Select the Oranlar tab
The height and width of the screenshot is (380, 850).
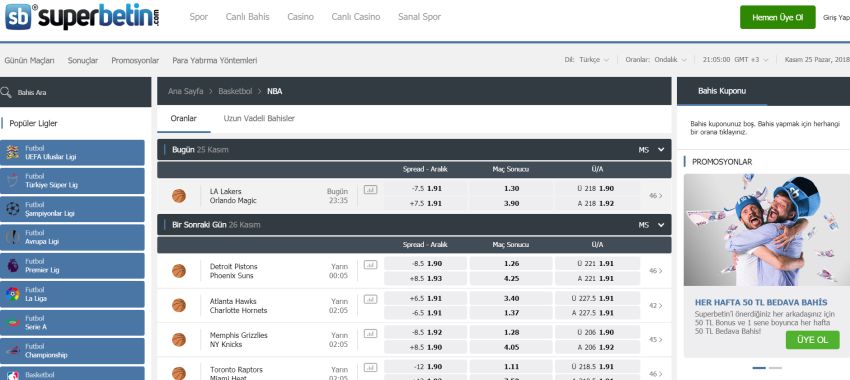pyautogui.click(x=184, y=118)
